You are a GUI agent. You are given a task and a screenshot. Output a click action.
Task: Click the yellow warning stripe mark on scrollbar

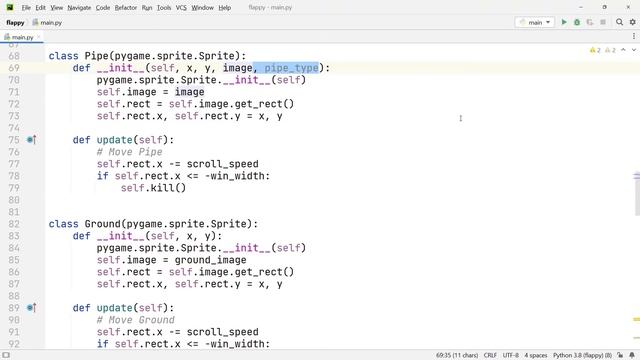tap(636, 319)
